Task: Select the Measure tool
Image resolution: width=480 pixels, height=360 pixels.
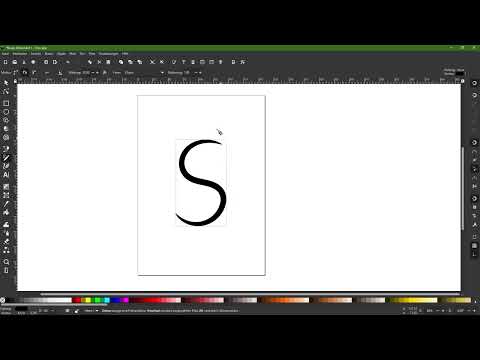Action: click(x=6, y=270)
